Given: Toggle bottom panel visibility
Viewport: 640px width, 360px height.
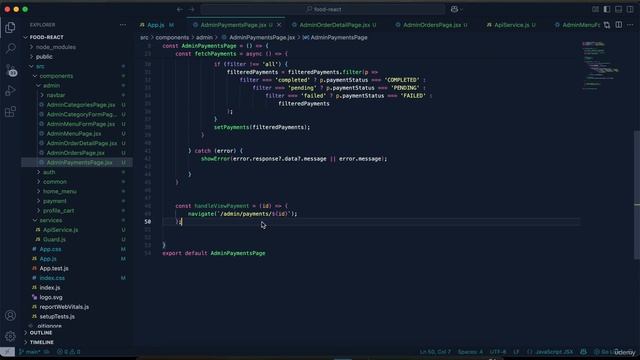Looking at the screenshot, I should click(619, 9).
